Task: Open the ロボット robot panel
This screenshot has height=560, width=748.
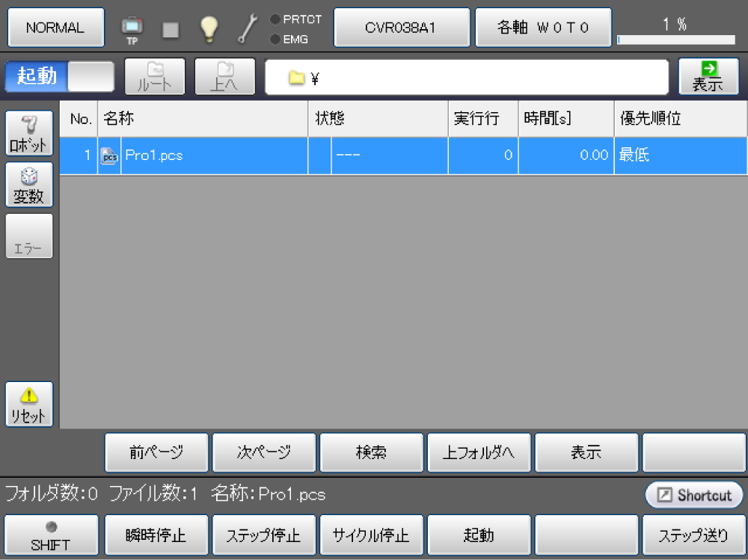Action: (29, 134)
